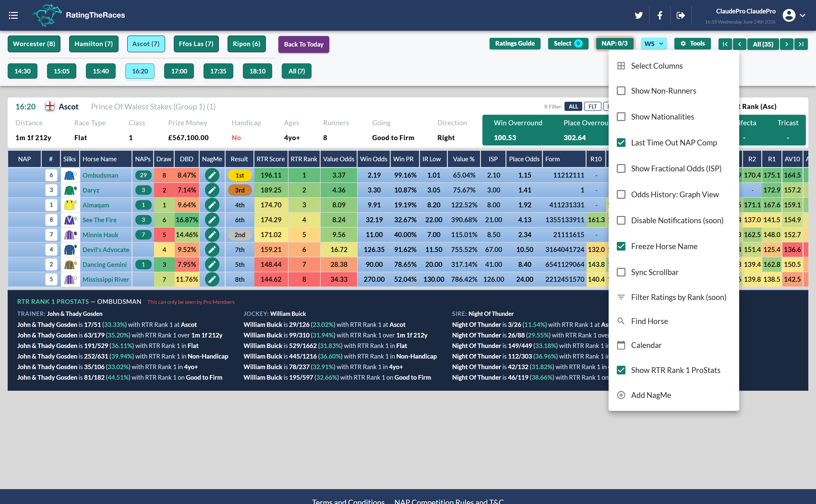Open the Calendar menu entry
This screenshot has height=504, width=816.
674,345
